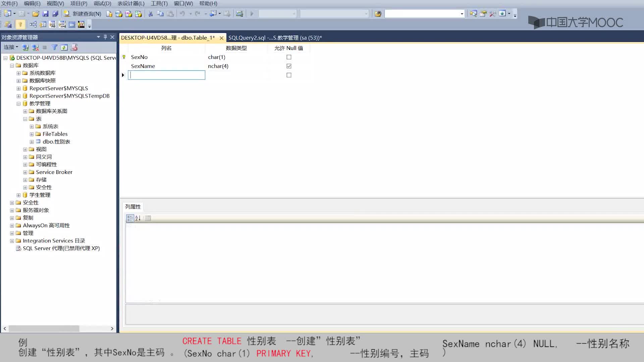644x362 pixels.
Task: Select the dbo.Table_1 designer tab
Action: 168,38
